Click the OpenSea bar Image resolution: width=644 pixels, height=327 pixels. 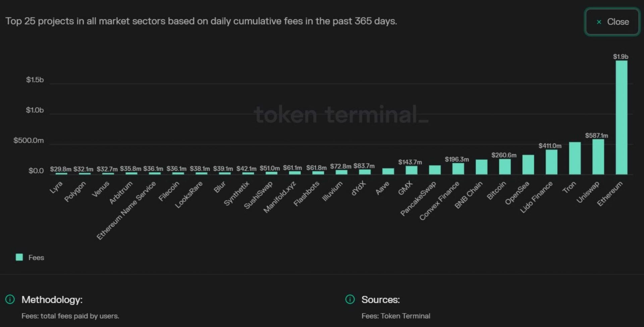(528, 165)
